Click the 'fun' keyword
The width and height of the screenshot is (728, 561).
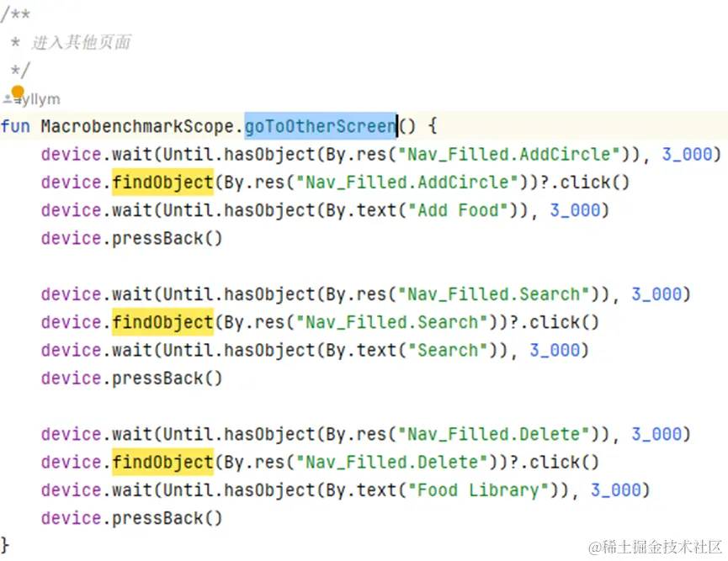tap(15, 126)
